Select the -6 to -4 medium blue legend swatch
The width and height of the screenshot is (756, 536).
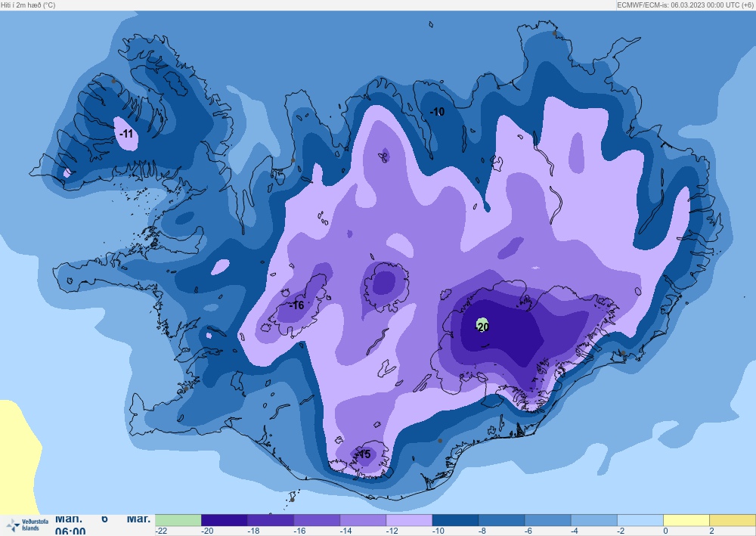click(x=548, y=520)
